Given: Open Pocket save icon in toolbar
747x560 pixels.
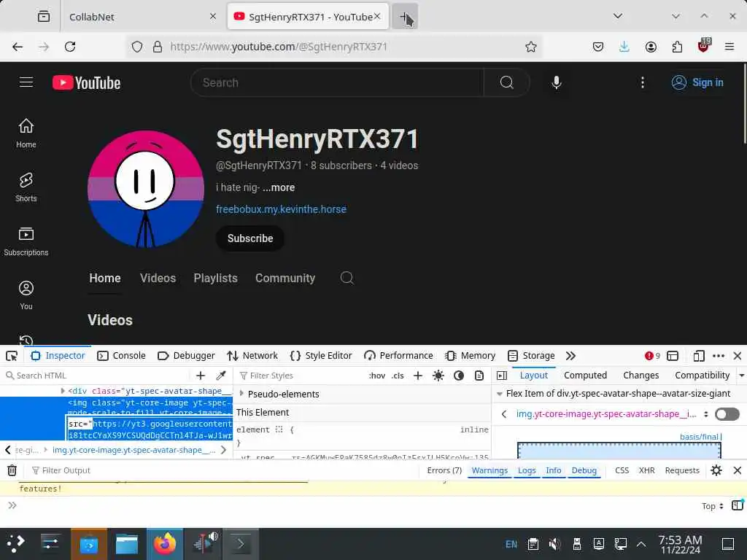Looking at the screenshot, I should (598, 47).
